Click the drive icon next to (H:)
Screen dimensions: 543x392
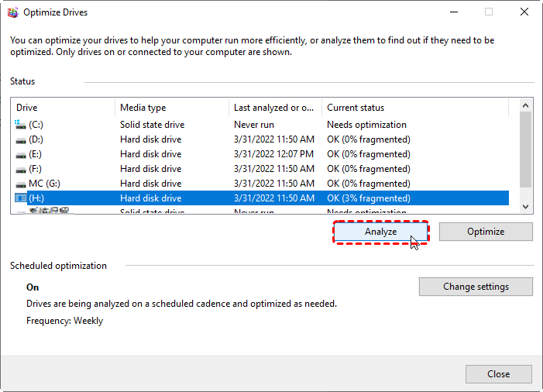(x=20, y=198)
